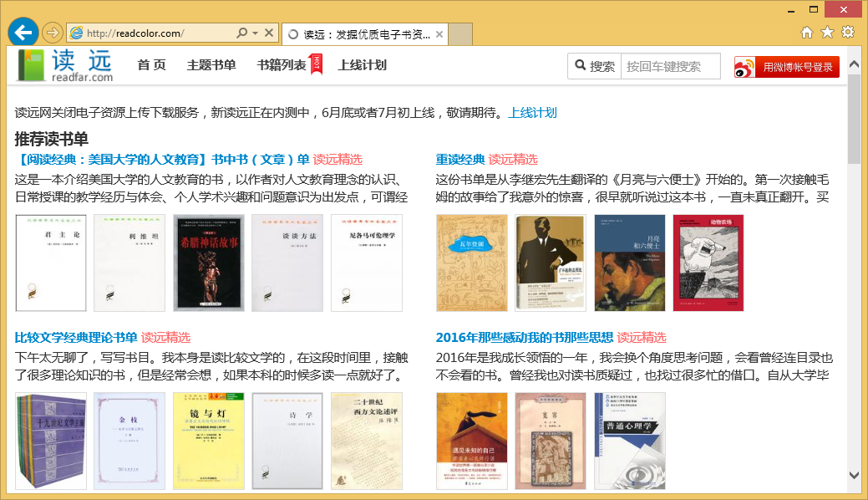Viewport: 868px width, 500px height.
Task: Click the scrollbar up arrow
Action: point(854,64)
